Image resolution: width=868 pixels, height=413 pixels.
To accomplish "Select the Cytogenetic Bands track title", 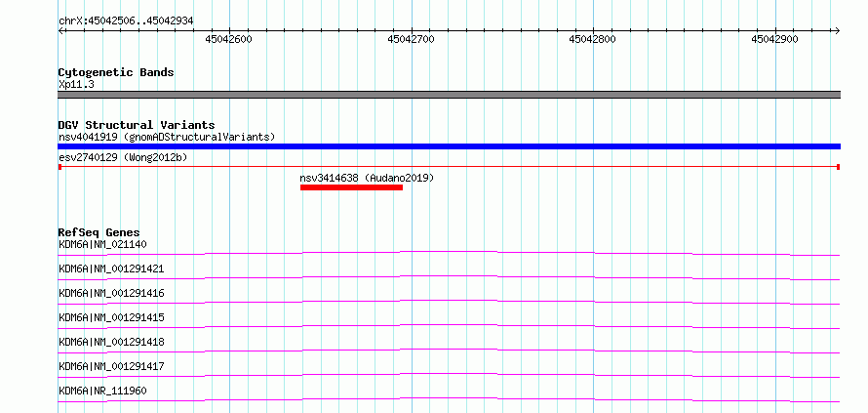I will tap(116, 72).
